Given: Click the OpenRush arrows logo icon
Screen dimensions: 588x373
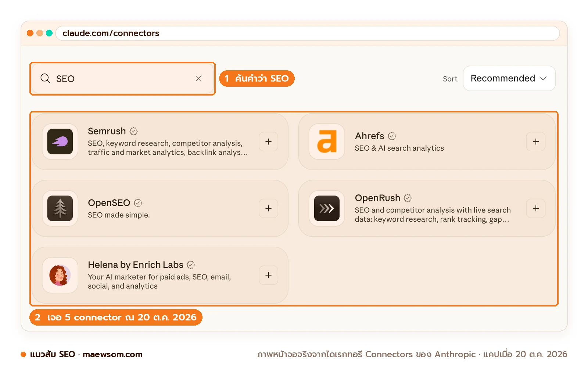Looking at the screenshot, I should tap(327, 208).
